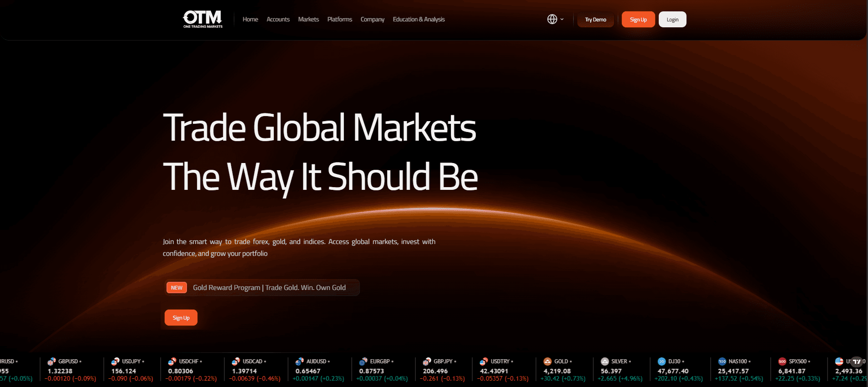868x387 pixels.
Task: Click the USDJPY flag icon in ticker
Action: point(116,362)
